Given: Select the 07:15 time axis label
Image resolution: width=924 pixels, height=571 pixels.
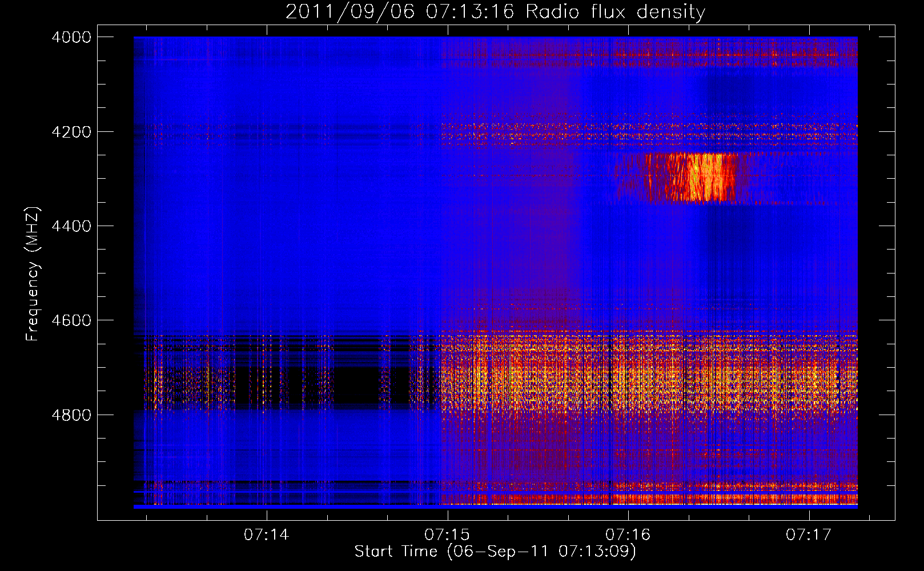Looking at the screenshot, I should coord(447,534).
